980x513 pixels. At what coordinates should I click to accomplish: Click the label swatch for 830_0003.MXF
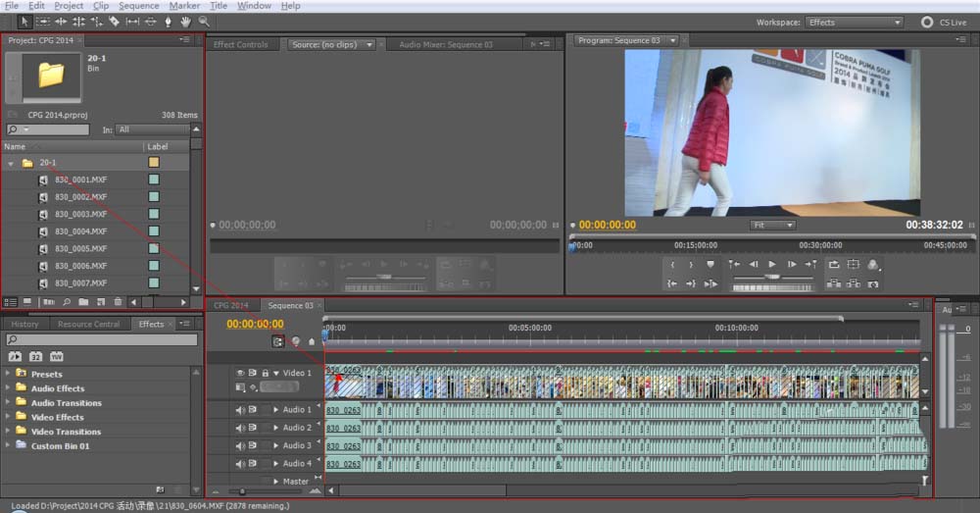click(154, 214)
